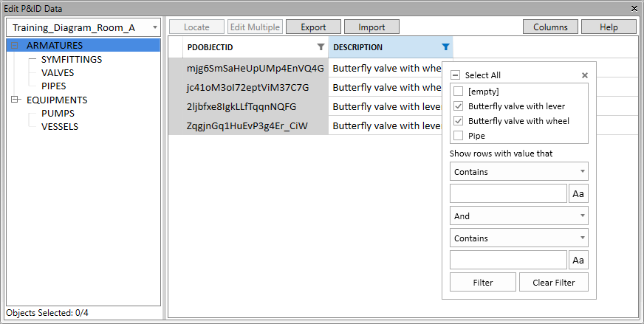The width and height of the screenshot is (644, 324).
Task: Toggle the Select All checkbox
Action: coord(456,75)
